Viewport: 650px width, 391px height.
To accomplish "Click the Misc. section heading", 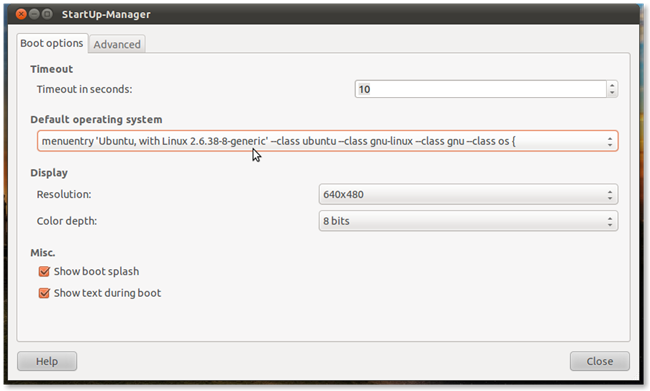I will coord(43,253).
